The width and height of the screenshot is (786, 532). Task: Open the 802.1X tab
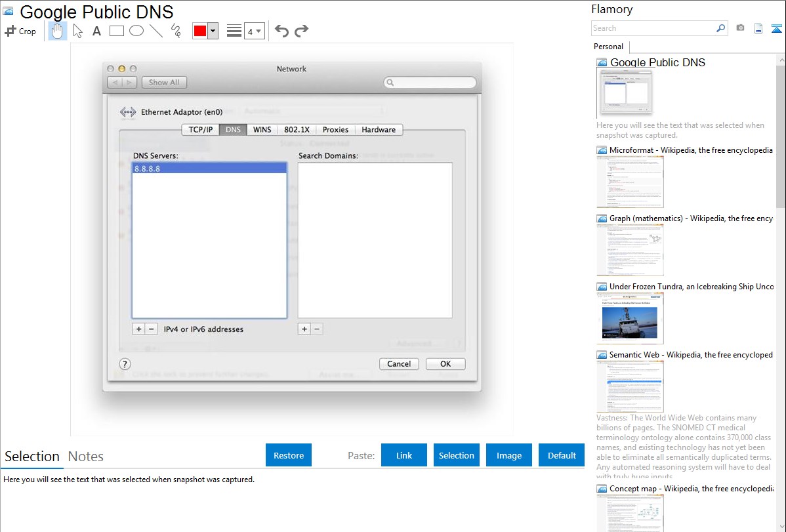click(297, 129)
